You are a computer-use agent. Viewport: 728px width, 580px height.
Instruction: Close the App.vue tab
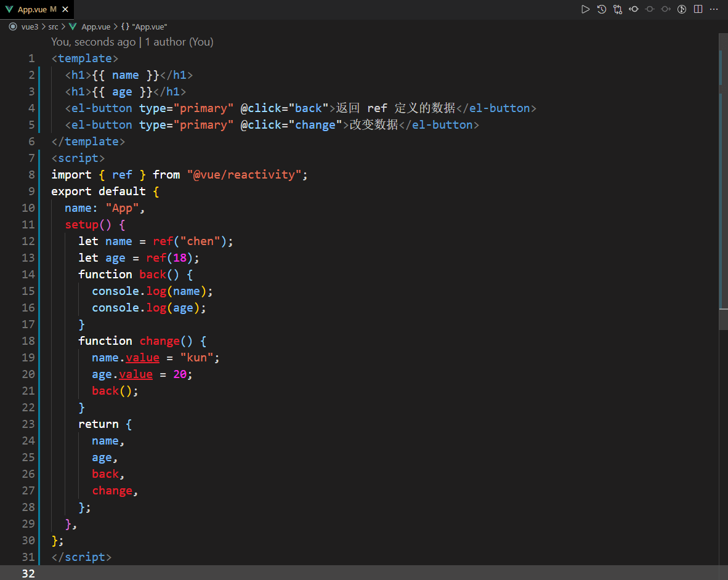(x=65, y=9)
